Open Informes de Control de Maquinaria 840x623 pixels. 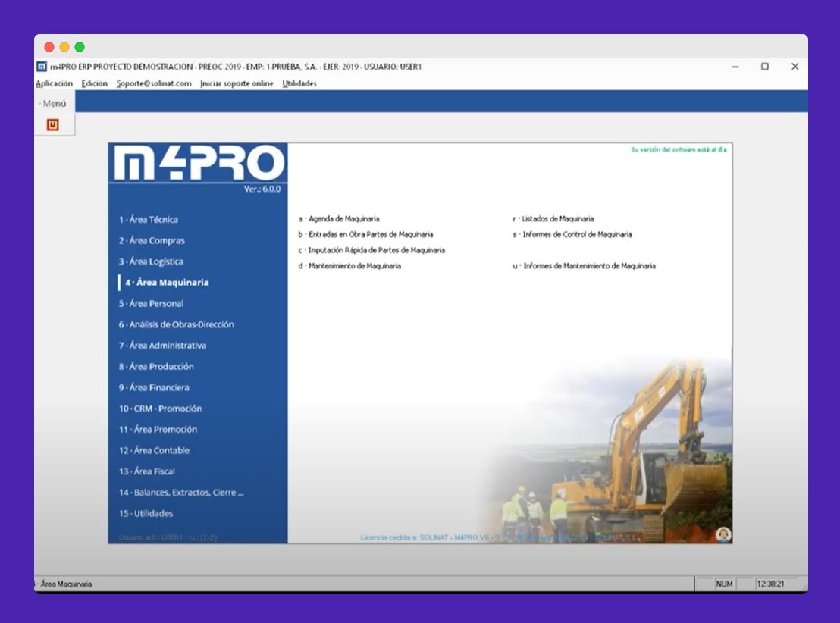pos(572,234)
